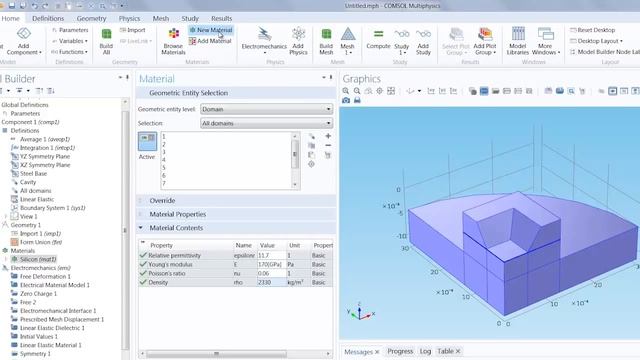Switch to the Definitions tab
The width and height of the screenshot is (640, 360).
click(48, 18)
